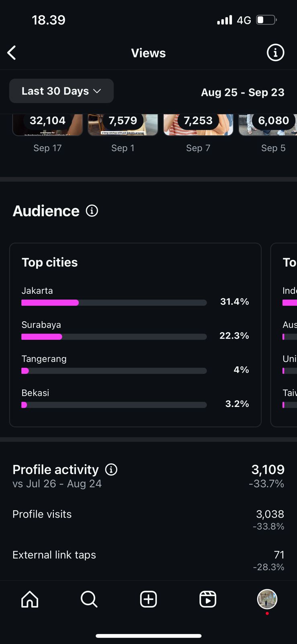Open the Reels icon

(x=208, y=599)
